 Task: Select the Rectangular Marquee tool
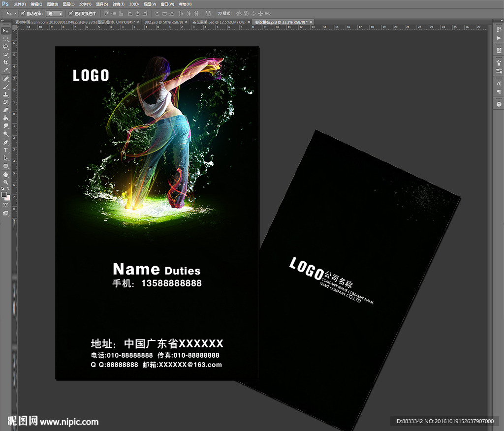click(6, 39)
